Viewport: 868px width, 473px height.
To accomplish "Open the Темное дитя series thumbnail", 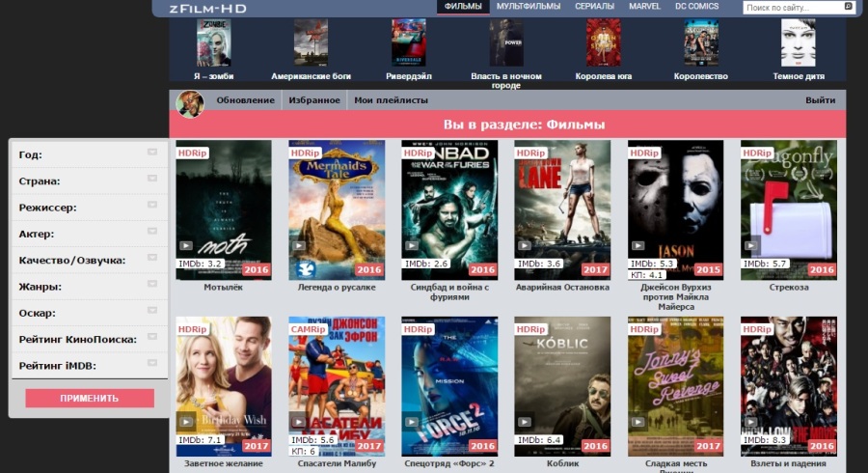I will pyautogui.click(x=799, y=42).
